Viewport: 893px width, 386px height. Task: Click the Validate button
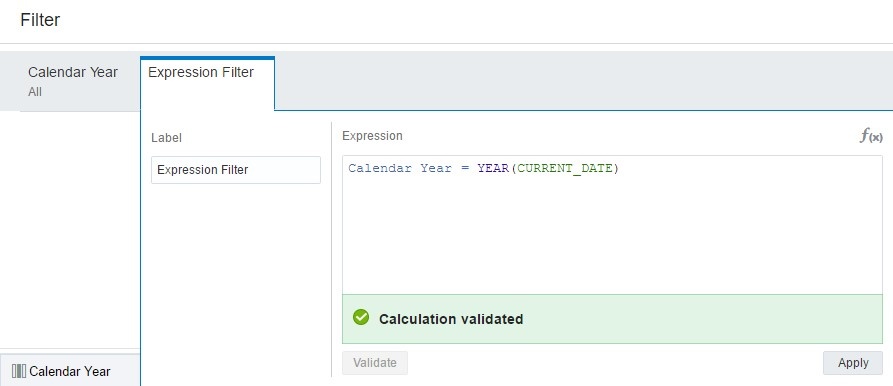(375, 363)
